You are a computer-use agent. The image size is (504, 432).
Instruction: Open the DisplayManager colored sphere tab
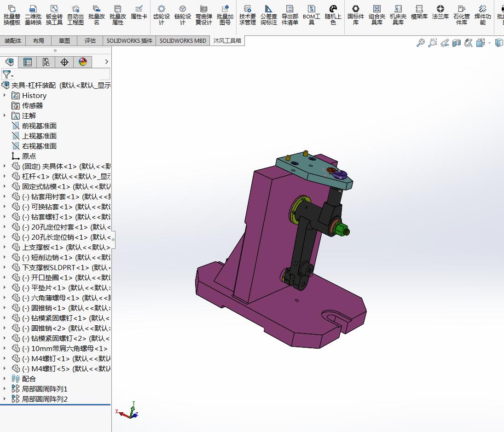pos(82,62)
